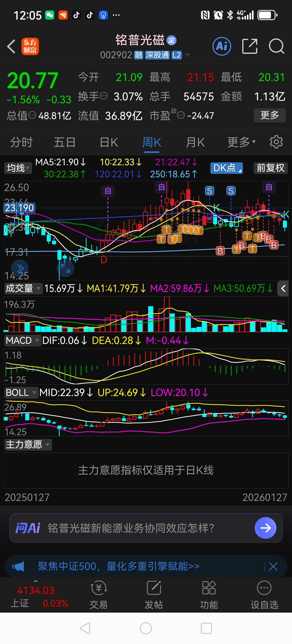This screenshot has width=292, height=644.
Task: Tap the L2 level tag
Action: pos(177,55)
